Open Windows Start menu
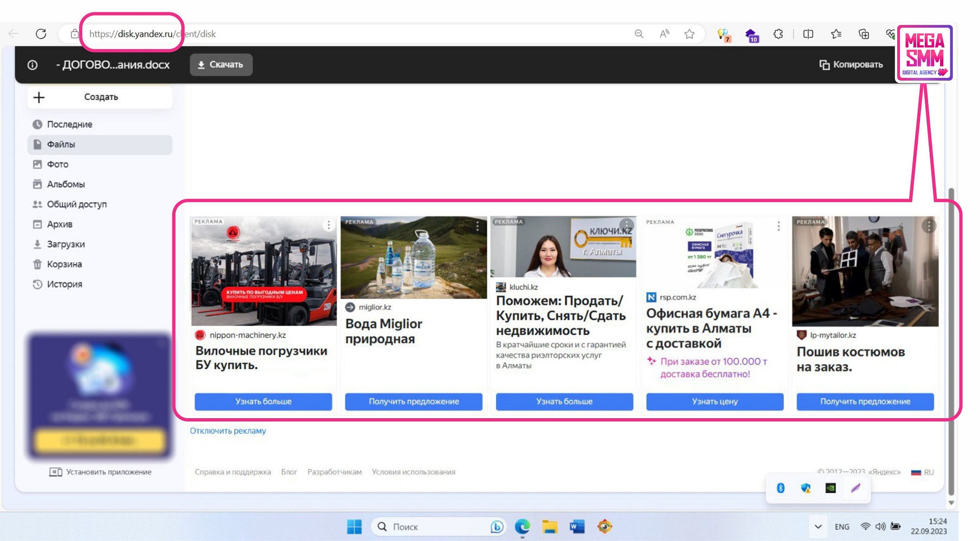This screenshot has width=980, height=541. 354,527
